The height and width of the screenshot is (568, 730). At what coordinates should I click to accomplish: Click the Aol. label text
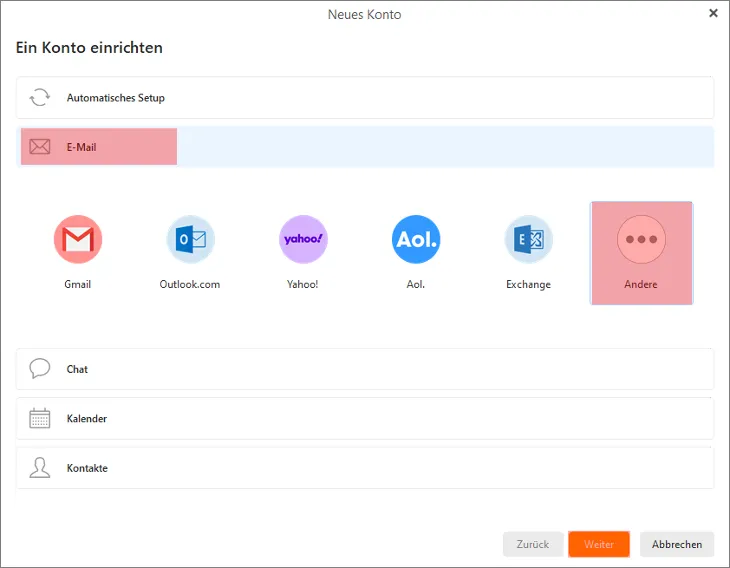pos(416,284)
